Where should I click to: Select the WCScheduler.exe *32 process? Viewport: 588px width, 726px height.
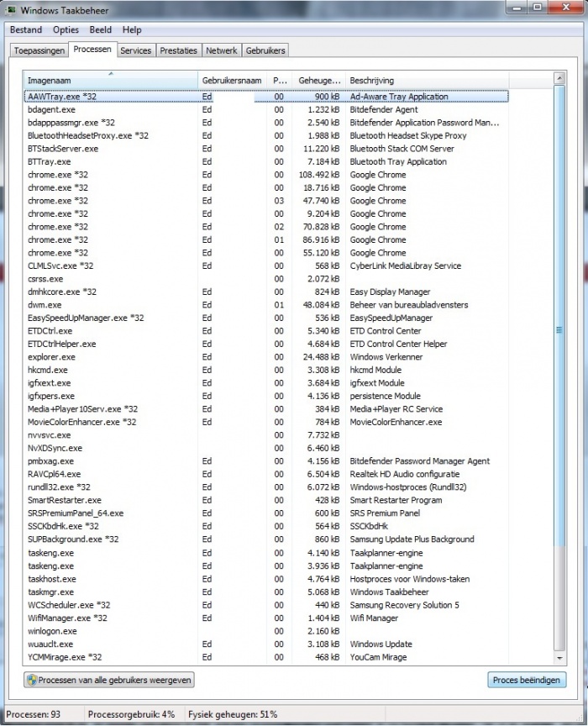265,605
